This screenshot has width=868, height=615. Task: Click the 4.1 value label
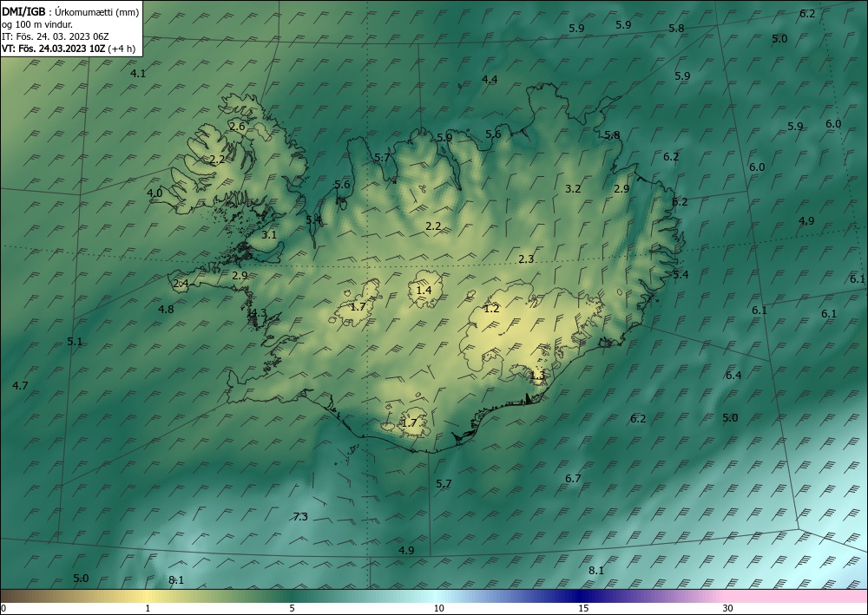pos(138,74)
